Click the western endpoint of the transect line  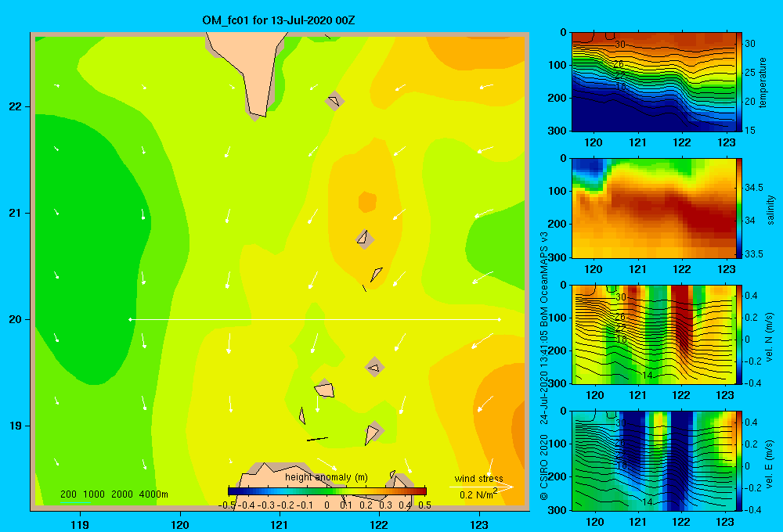(x=130, y=319)
